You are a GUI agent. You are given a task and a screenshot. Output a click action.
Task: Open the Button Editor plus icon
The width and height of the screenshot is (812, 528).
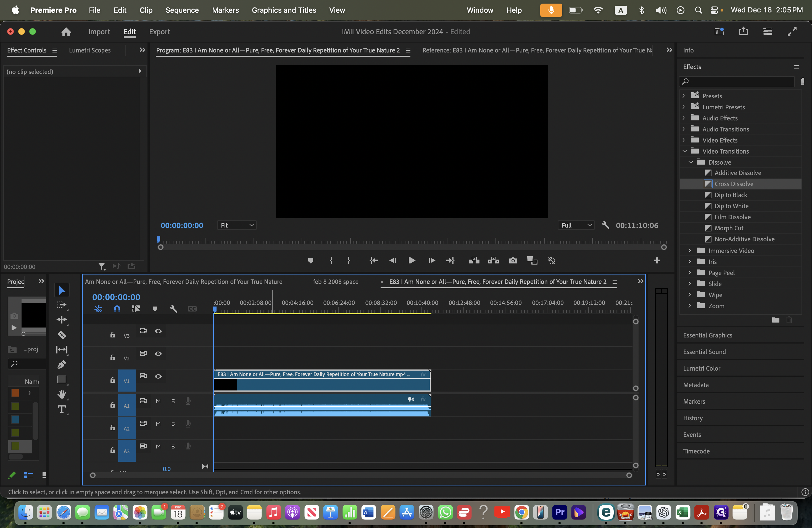[x=657, y=261]
